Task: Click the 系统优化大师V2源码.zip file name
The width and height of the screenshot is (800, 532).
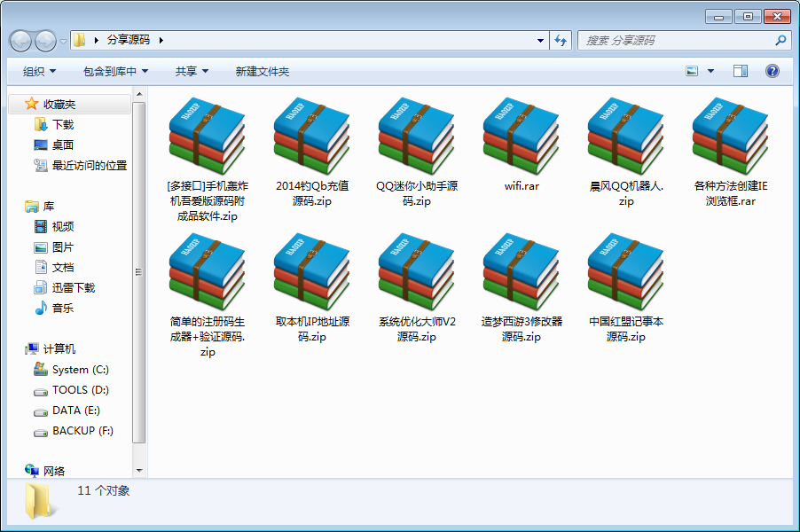Action: (417, 329)
